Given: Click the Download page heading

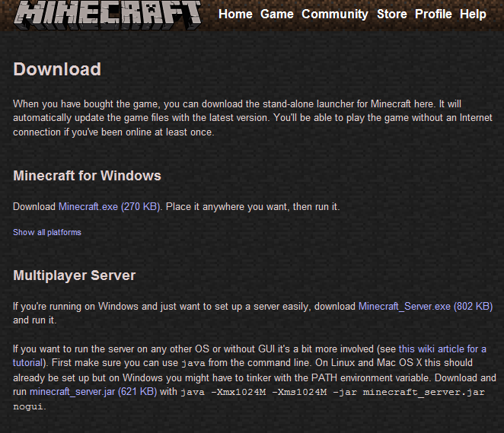Looking at the screenshot, I should 57,69.
